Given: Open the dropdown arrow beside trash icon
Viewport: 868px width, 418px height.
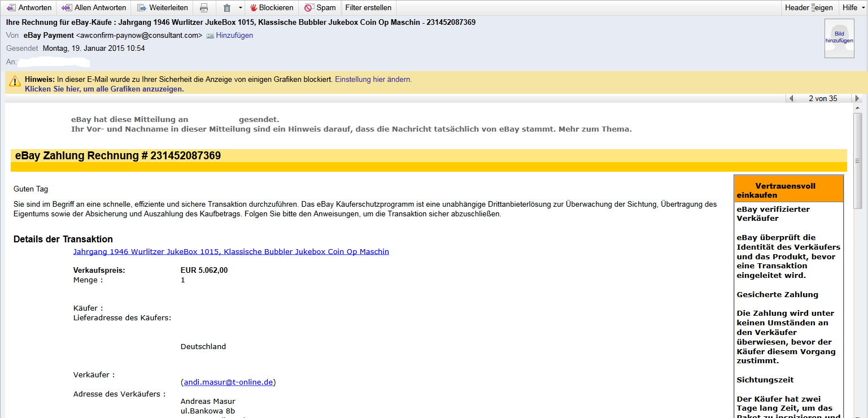Looking at the screenshot, I should coord(241,8).
